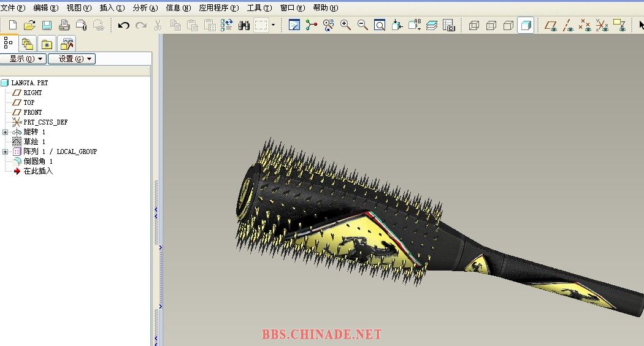The width and height of the screenshot is (644, 346).
Task: Open the 分析(A) menu
Action: [x=145, y=8]
